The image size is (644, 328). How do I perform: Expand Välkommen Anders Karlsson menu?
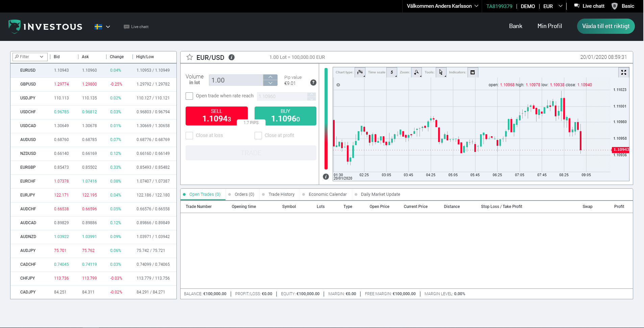click(443, 6)
